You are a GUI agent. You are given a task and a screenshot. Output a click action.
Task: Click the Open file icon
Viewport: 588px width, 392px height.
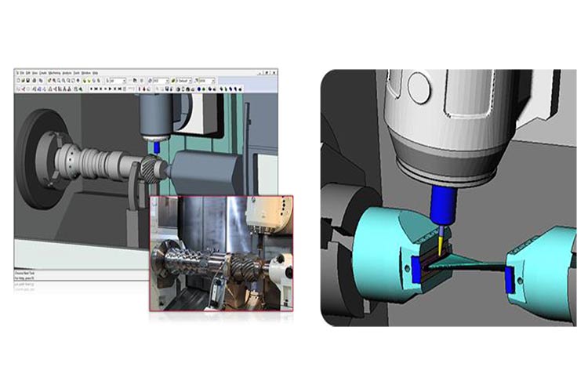23,80
